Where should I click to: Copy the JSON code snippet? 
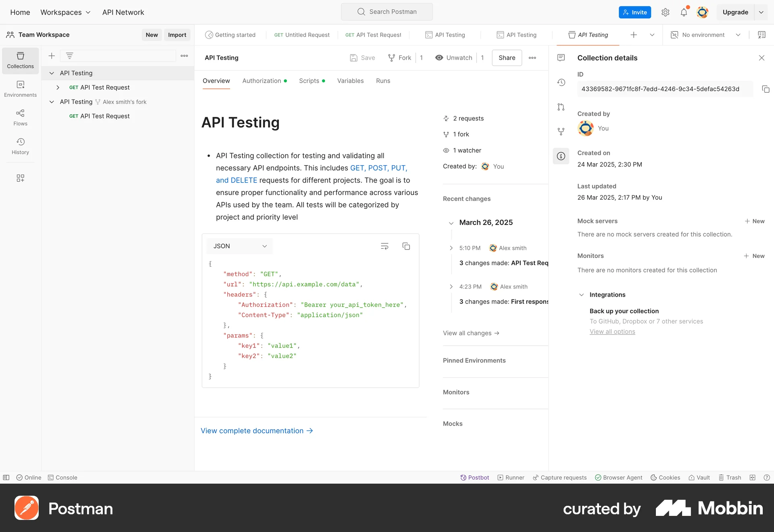coord(406,246)
